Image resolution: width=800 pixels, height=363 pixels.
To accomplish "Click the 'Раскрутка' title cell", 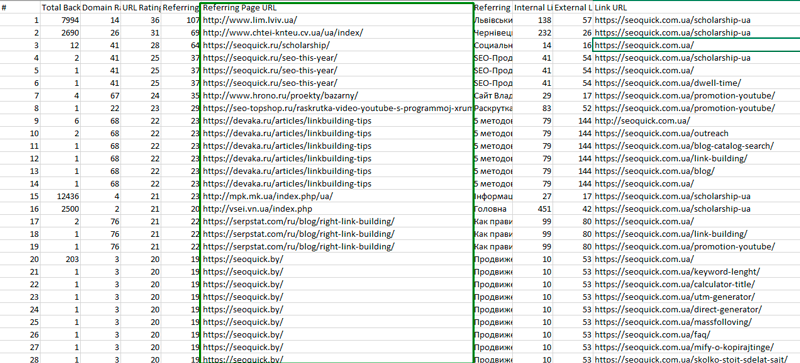I will [x=493, y=108].
